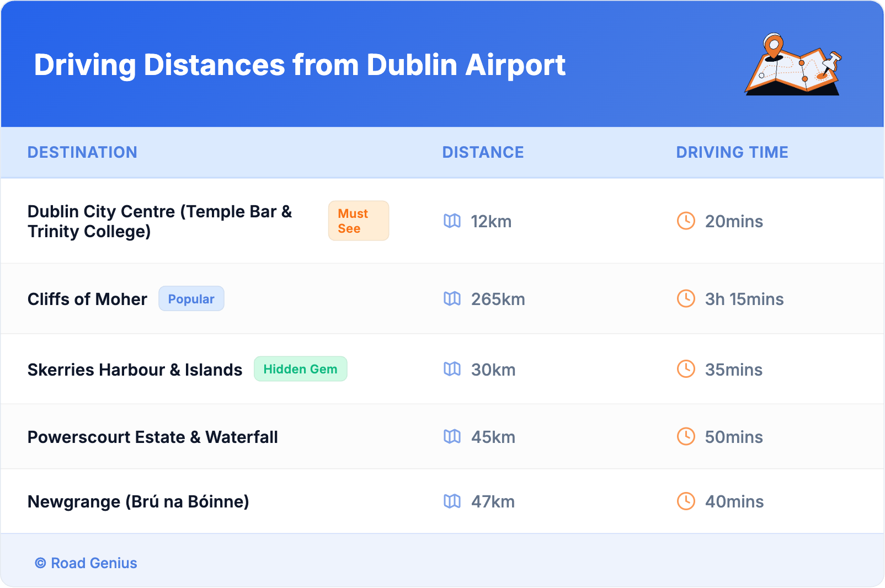Click the Distance column header
The height and width of the screenshot is (588, 885).
[483, 152]
